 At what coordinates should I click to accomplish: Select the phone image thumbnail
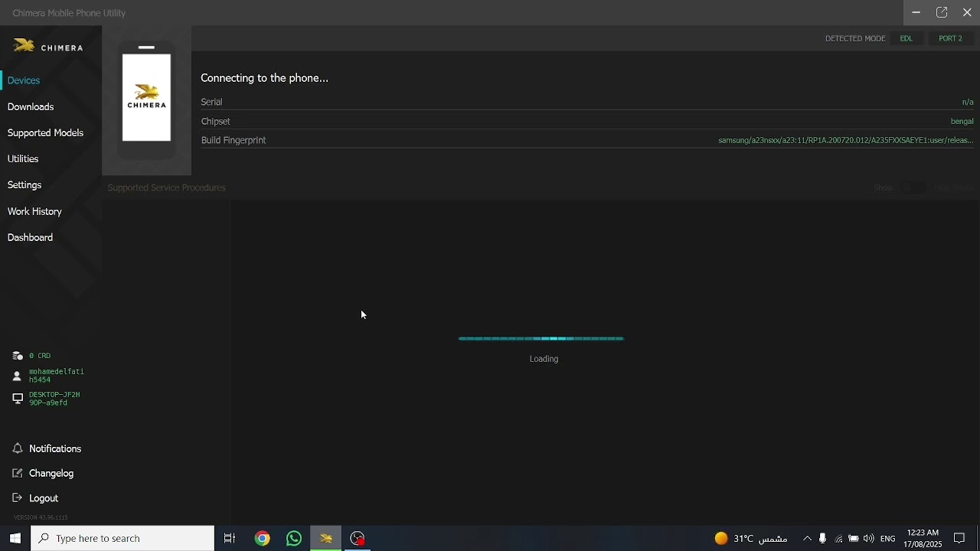click(x=146, y=99)
